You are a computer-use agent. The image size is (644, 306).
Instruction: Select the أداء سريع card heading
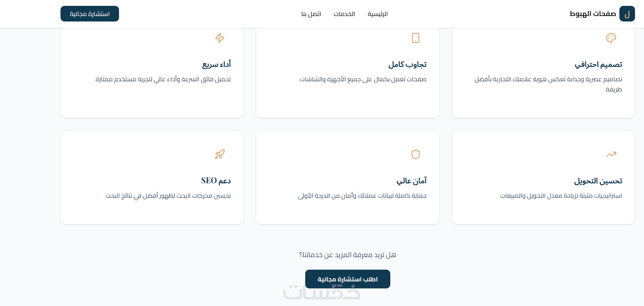pyautogui.click(x=217, y=64)
